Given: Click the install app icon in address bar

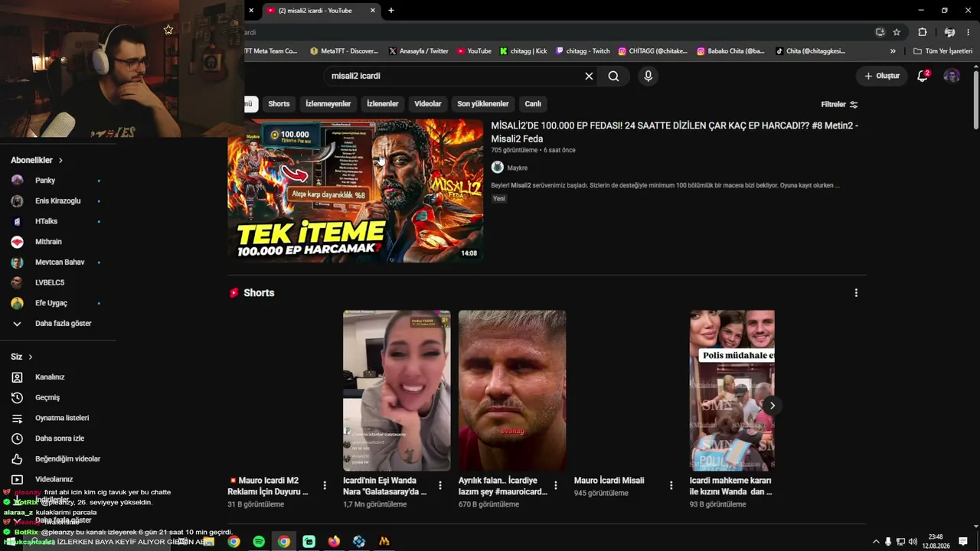Looking at the screenshot, I should tap(880, 32).
